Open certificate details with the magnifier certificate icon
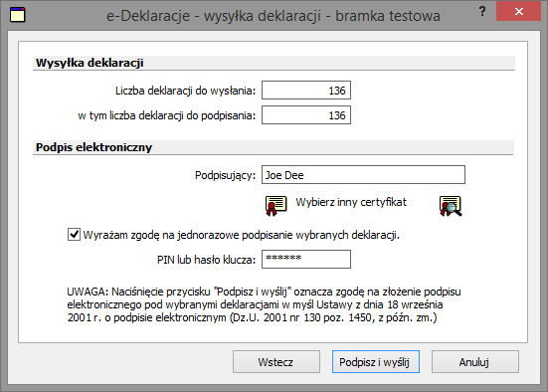 (451, 206)
